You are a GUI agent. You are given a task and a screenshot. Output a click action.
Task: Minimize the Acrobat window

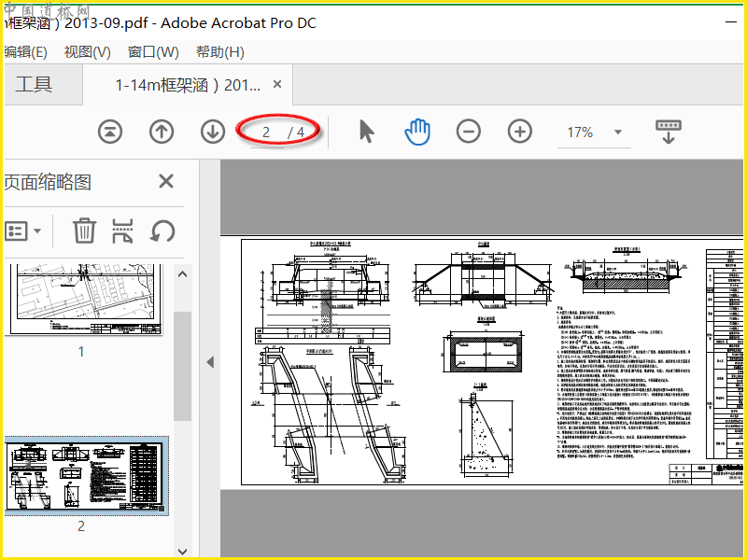[x=730, y=22]
